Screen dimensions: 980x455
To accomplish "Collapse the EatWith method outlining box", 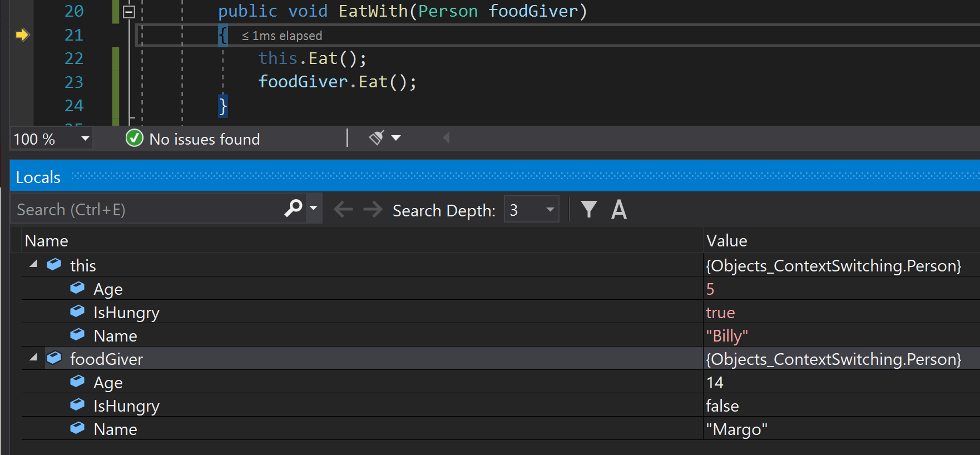I will point(128,12).
